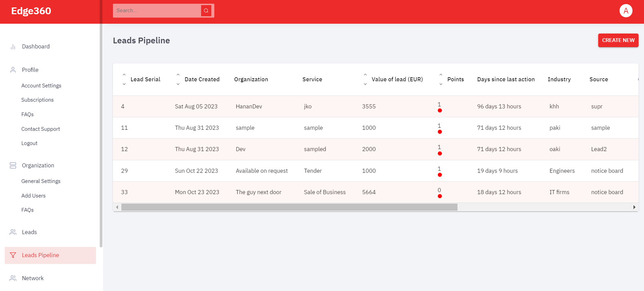644x291 pixels.
Task: Click the Organization server icon
Action: click(x=13, y=165)
